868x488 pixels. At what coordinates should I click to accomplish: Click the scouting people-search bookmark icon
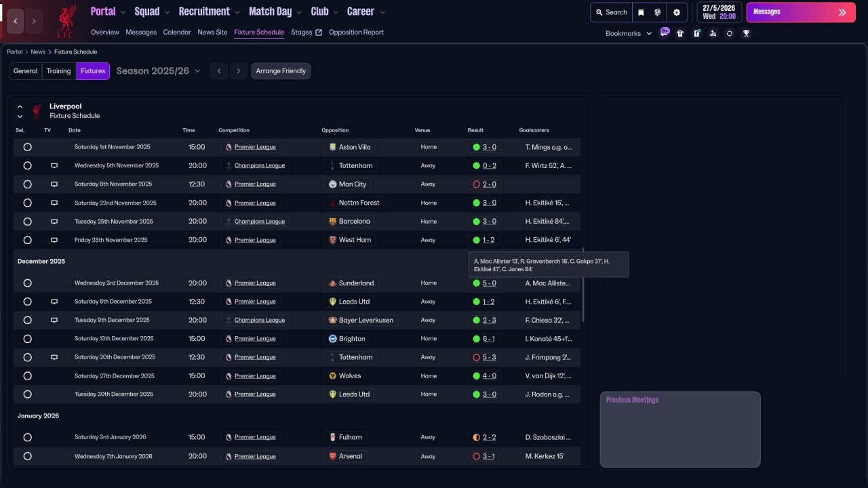pos(713,33)
